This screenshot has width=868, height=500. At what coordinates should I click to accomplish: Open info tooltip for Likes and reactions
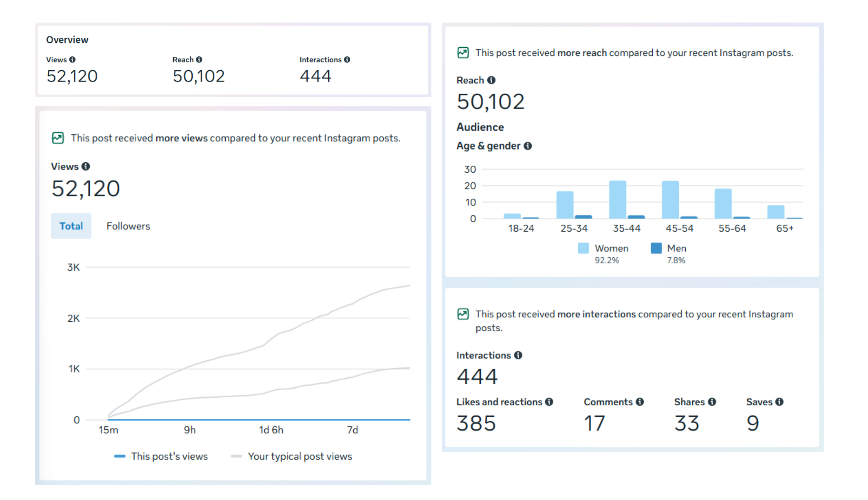549,402
